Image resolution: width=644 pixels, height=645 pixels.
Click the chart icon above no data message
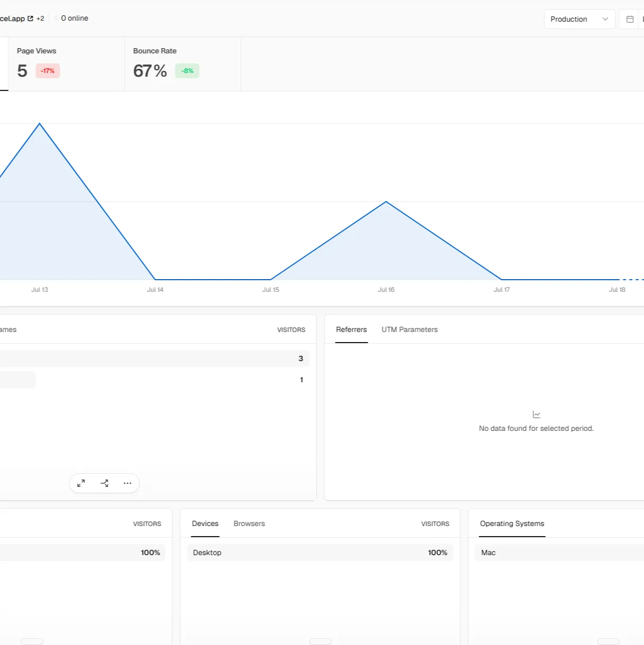pos(536,414)
